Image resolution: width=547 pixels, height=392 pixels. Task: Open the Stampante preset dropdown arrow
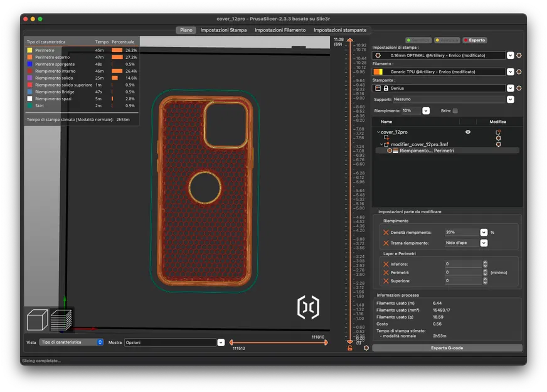click(x=511, y=88)
